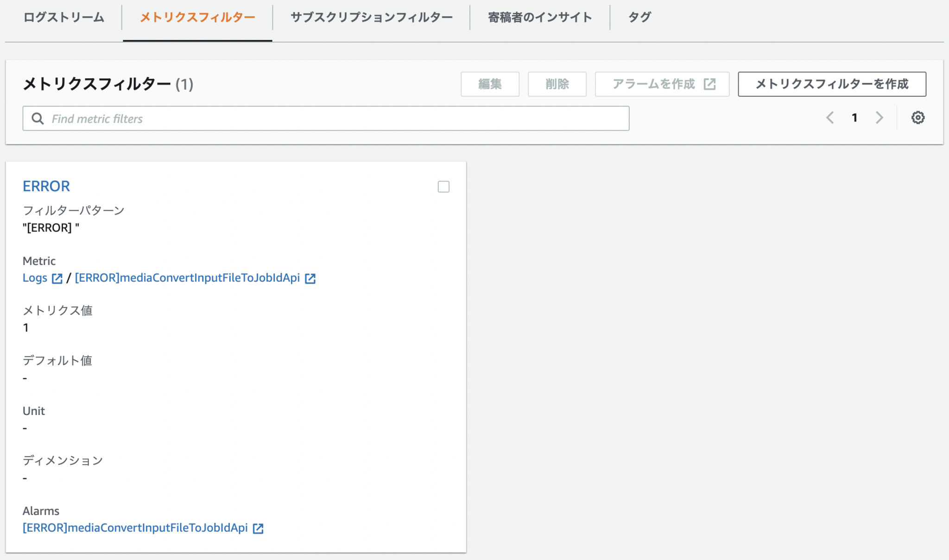The width and height of the screenshot is (949, 560).
Task: Open the Logs namespace link
Action: click(x=35, y=278)
